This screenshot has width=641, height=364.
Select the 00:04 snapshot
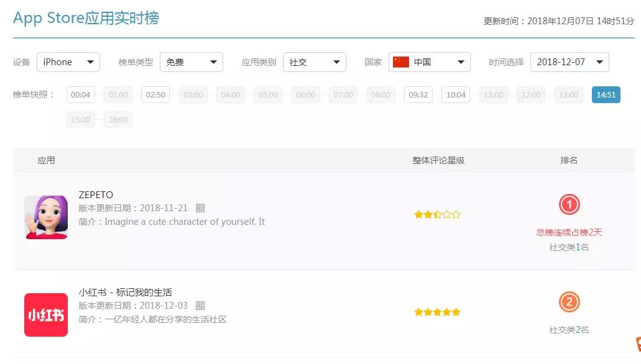pyautogui.click(x=81, y=95)
